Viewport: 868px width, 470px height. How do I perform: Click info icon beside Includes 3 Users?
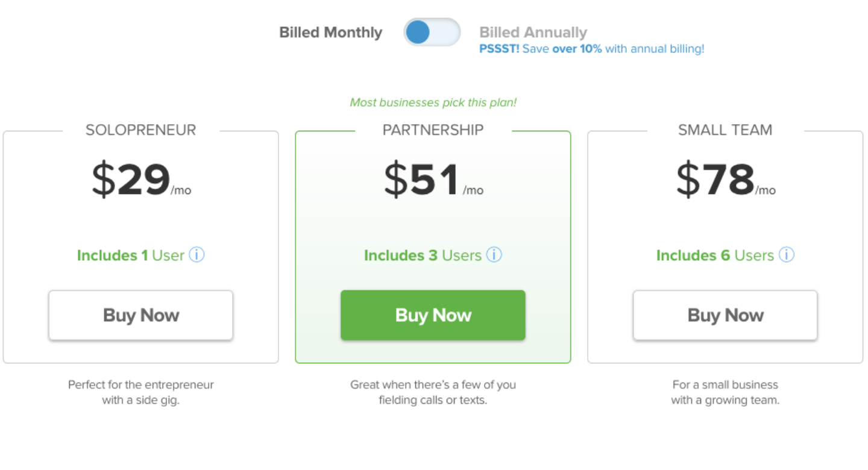point(494,255)
